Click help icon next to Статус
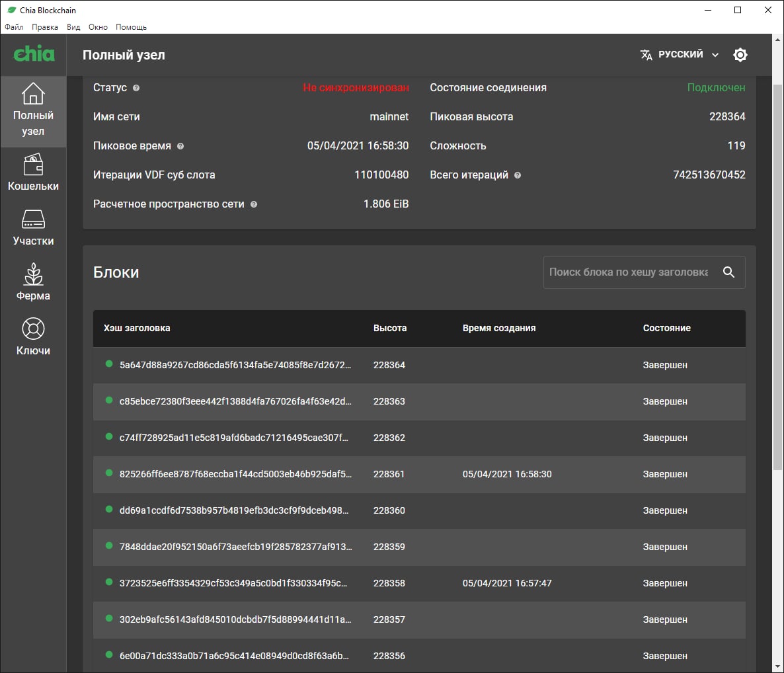This screenshot has height=673, width=784. tap(136, 88)
